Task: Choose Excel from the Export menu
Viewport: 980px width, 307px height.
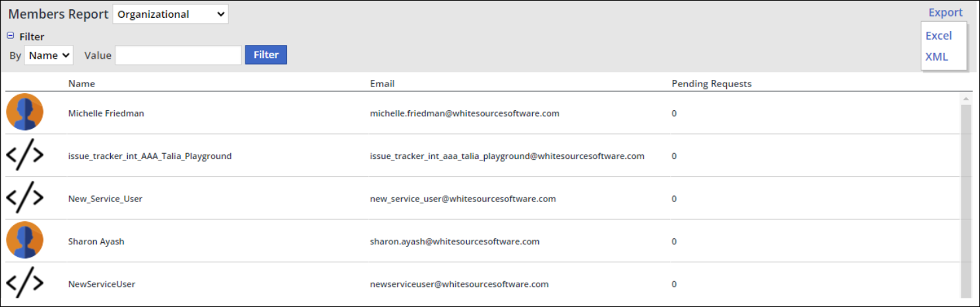Action: 938,36
